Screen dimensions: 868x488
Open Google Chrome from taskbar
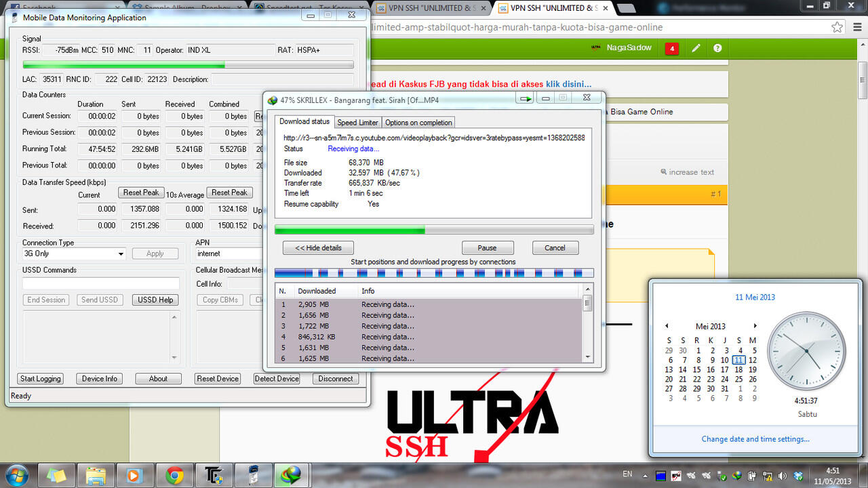click(x=174, y=475)
